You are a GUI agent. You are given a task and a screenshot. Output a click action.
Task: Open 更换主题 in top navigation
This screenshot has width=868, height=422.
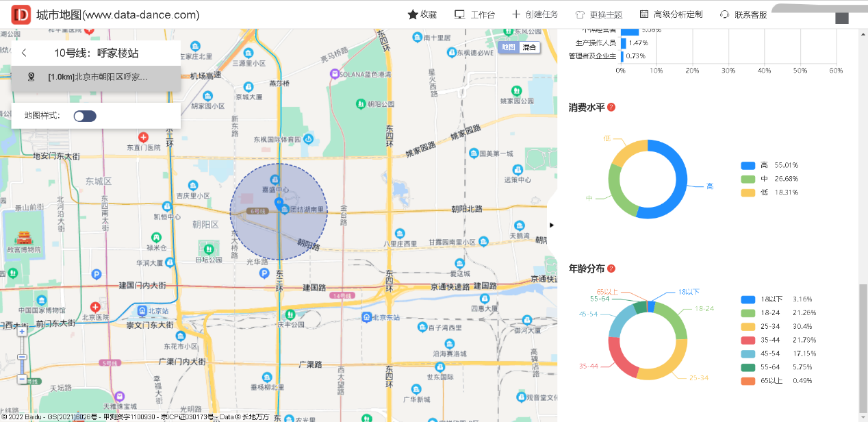pyautogui.click(x=607, y=14)
